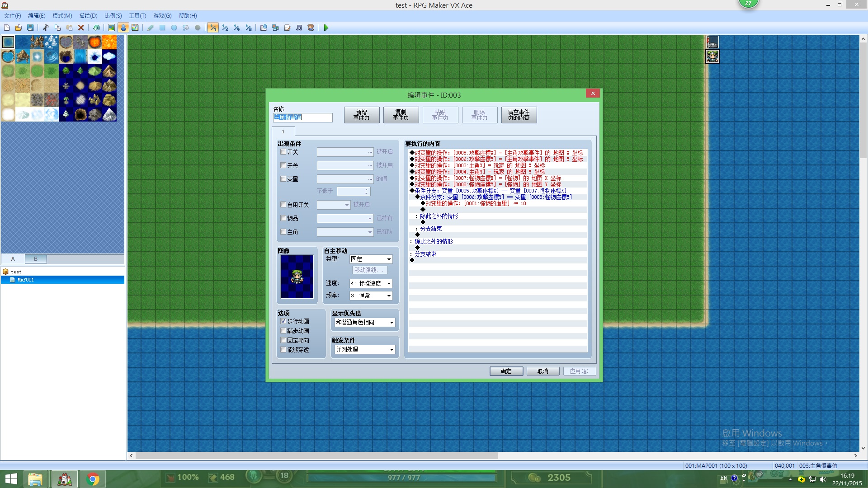
Task: Click the map's horizontal scrollbar
Action: click(316, 455)
